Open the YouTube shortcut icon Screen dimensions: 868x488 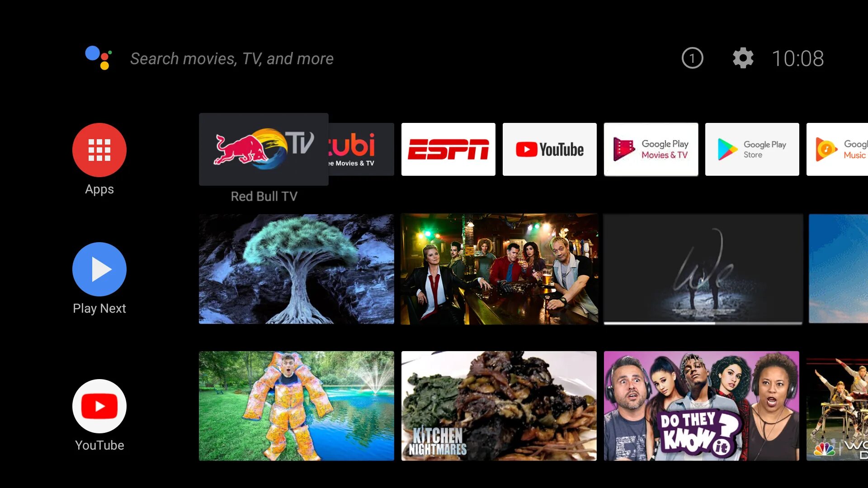click(99, 406)
